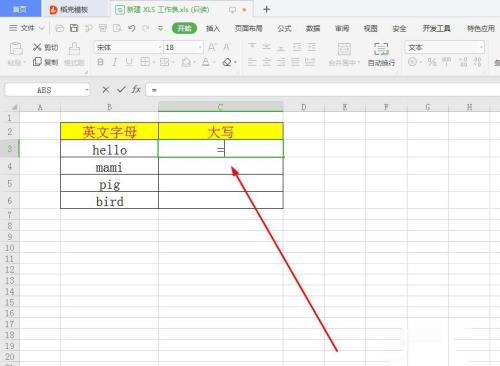500x366 pixels.
Task: Open the insert function fx icon
Action: [136, 89]
